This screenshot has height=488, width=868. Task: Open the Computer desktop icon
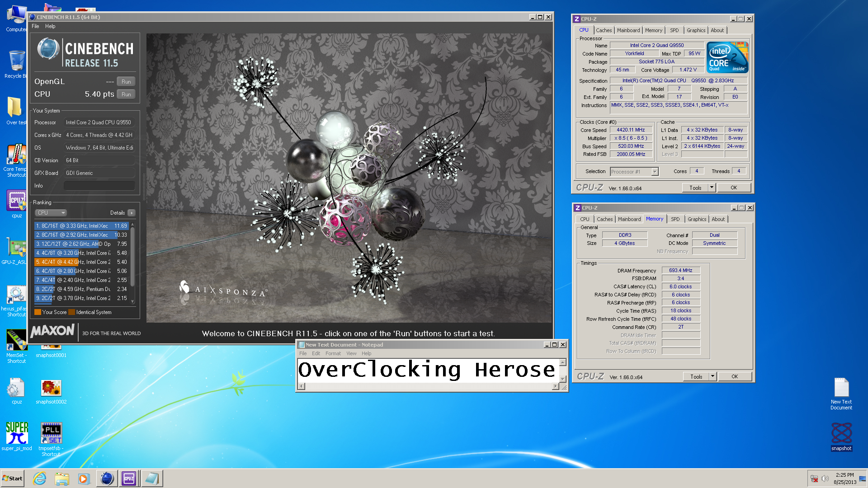(x=16, y=18)
